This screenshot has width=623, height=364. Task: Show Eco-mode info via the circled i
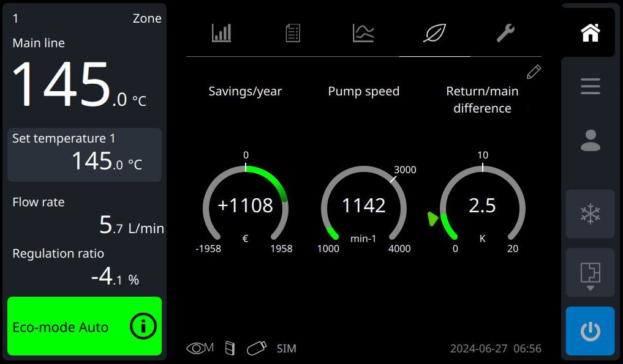point(143,326)
